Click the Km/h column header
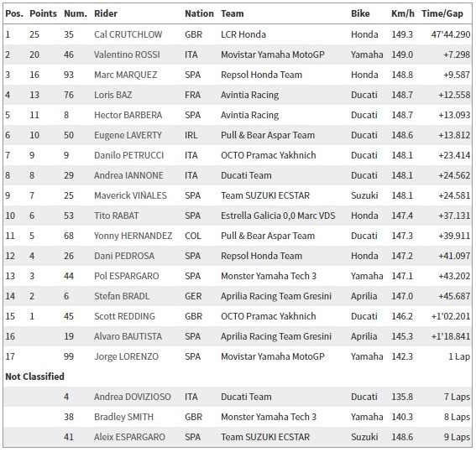The width and height of the screenshot is (476, 452). 403,13
